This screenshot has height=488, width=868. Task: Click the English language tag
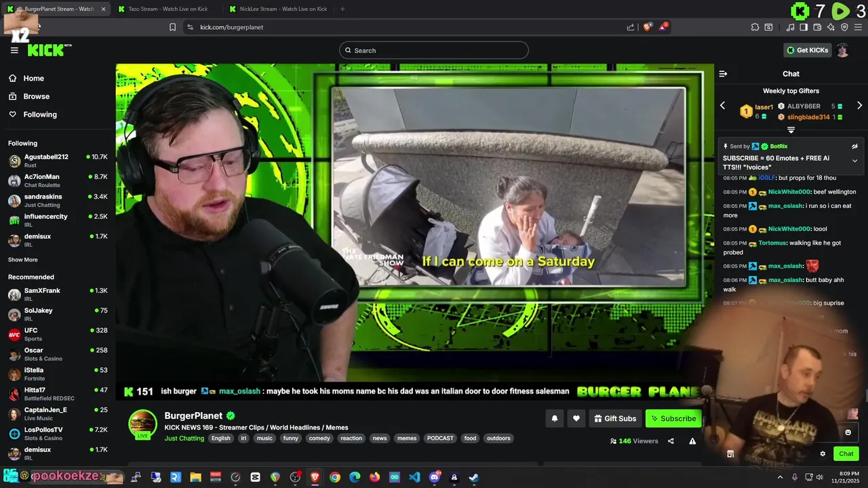(x=221, y=439)
